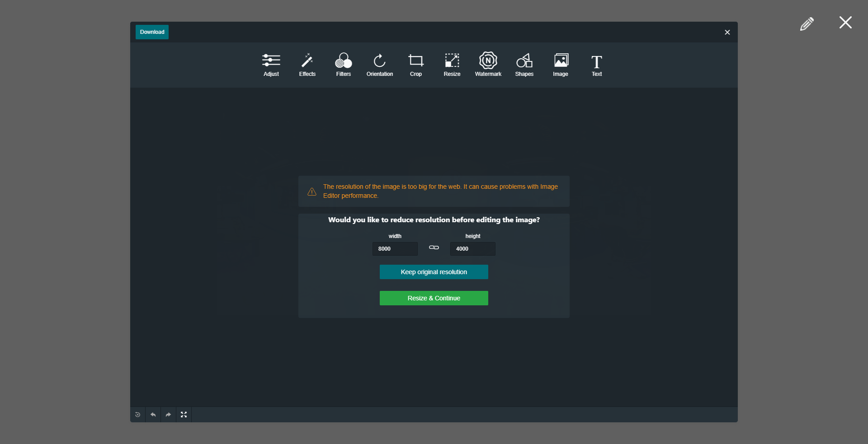Select the width input field

coord(395,249)
